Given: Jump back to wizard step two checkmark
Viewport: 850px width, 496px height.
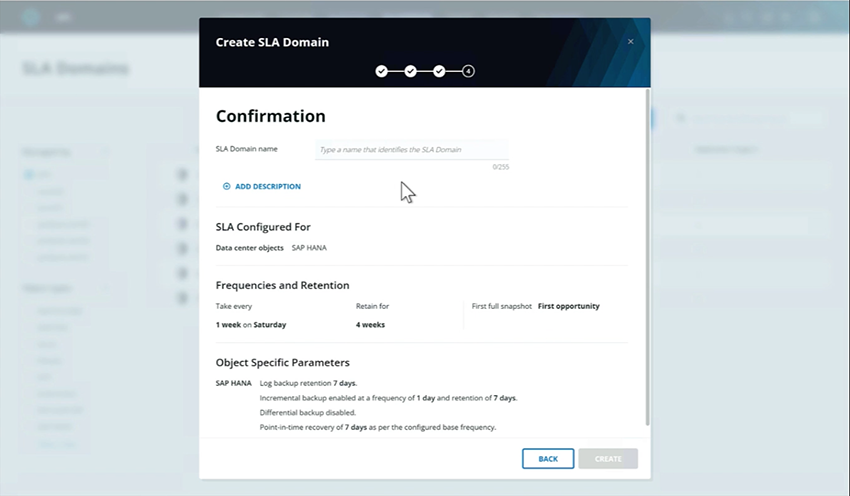Looking at the screenshot, I should [410, 71].
